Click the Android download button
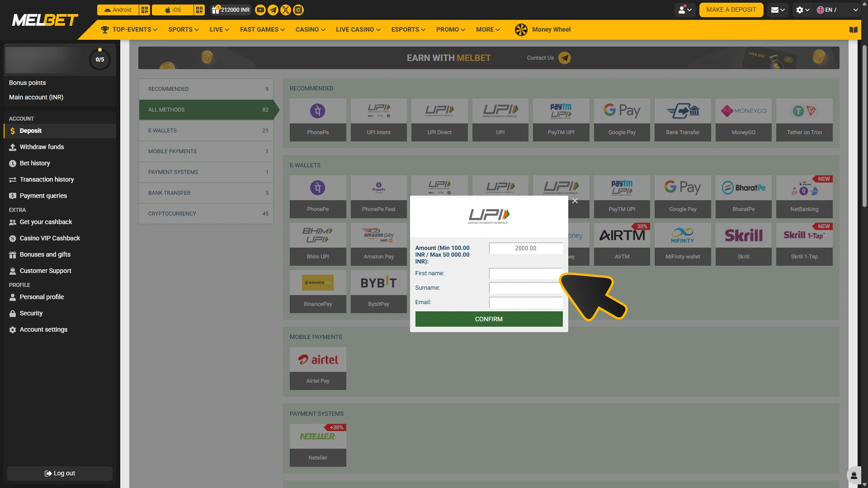The image size is (868, 488). coord(118,10)
